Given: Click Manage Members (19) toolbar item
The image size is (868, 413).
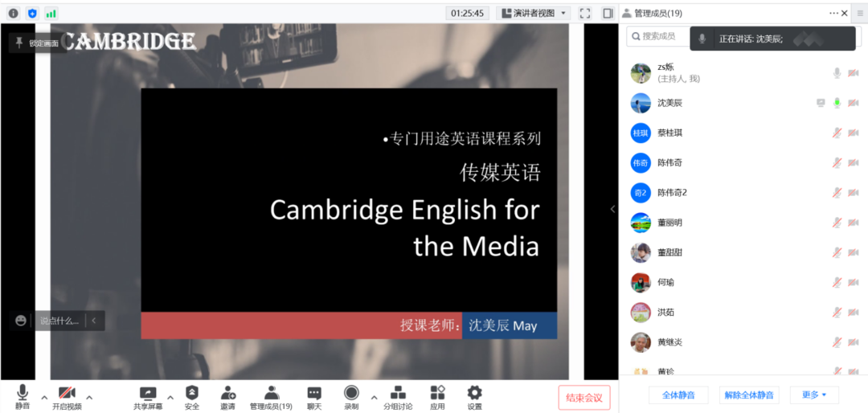Looking at the screenshot, I should [x=271, y=396].
